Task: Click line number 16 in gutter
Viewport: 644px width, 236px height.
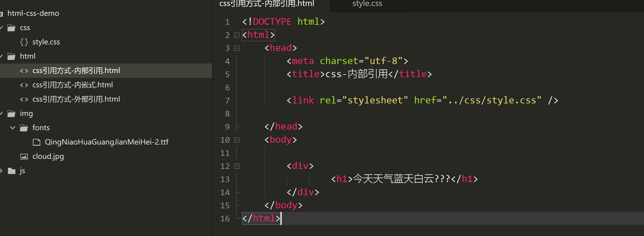Action: (225, 219)
